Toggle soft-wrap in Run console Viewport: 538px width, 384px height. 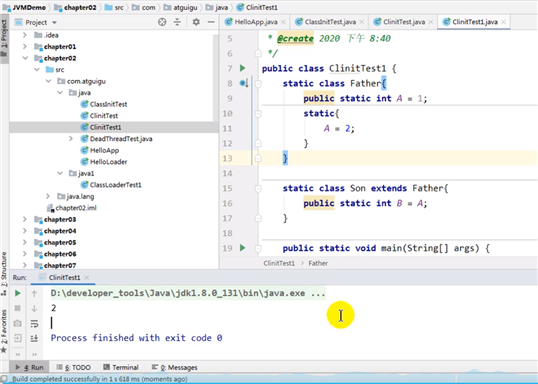(x=34, y=323)
